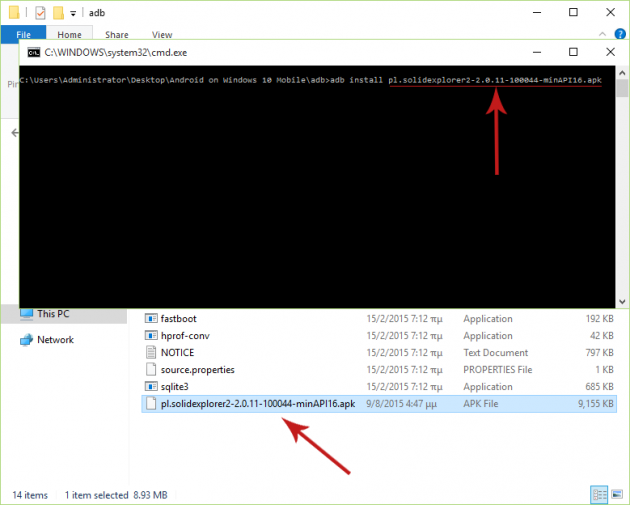Click the 9/8/2015 4:47 date cell

coord(401,404)
